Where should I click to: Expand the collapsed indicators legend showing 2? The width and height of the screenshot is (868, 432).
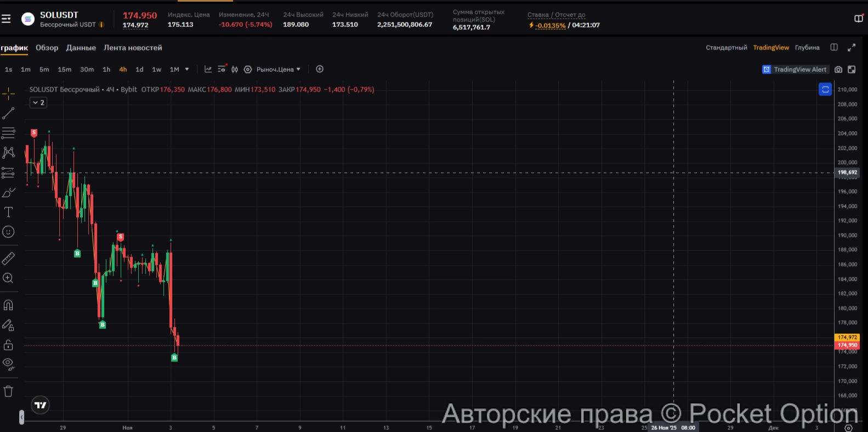(x=38, y=103)
